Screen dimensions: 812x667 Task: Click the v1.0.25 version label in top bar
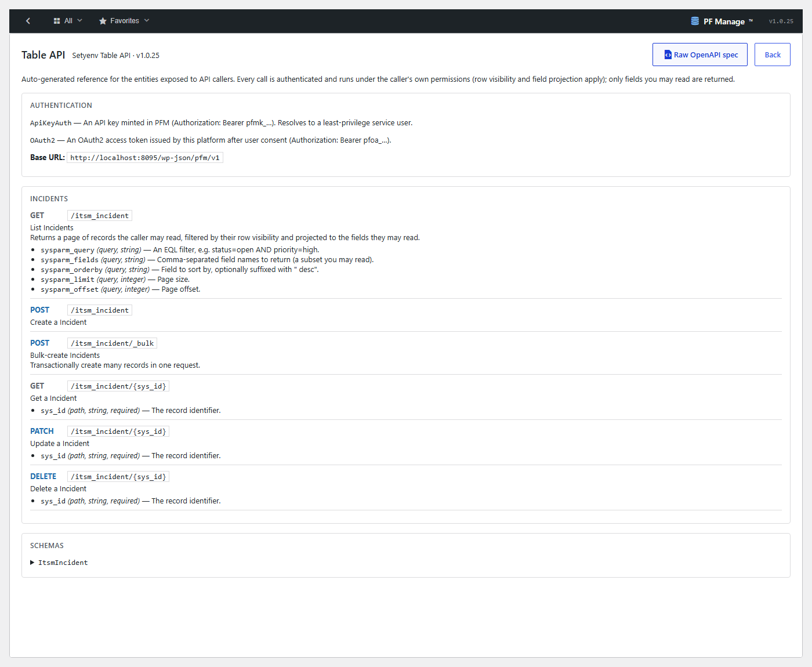pos(781,21)
